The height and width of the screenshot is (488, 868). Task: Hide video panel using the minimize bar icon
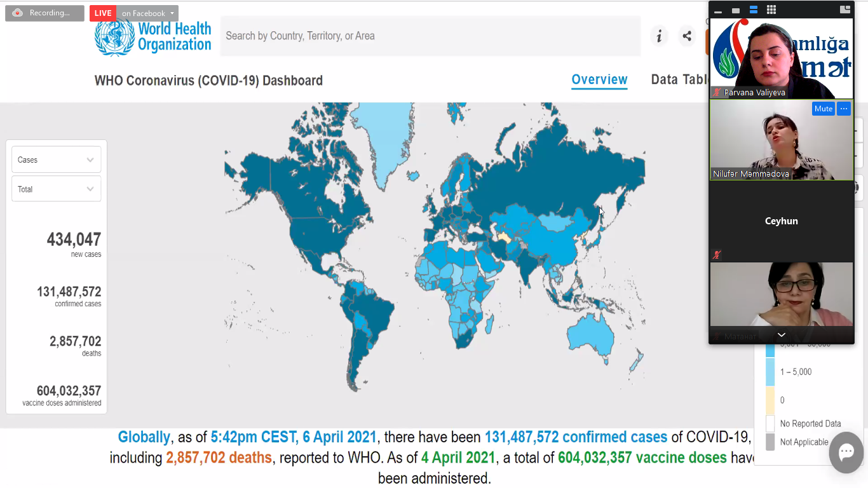718,11
